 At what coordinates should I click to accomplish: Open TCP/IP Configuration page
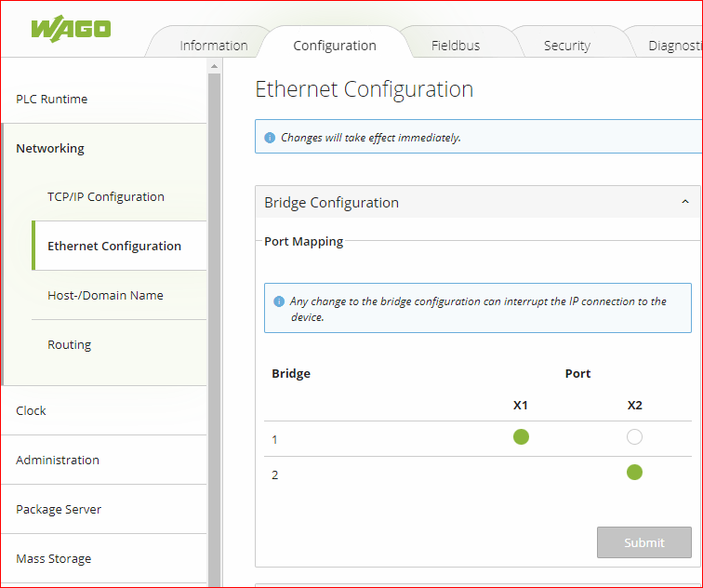tap(106, 197)
